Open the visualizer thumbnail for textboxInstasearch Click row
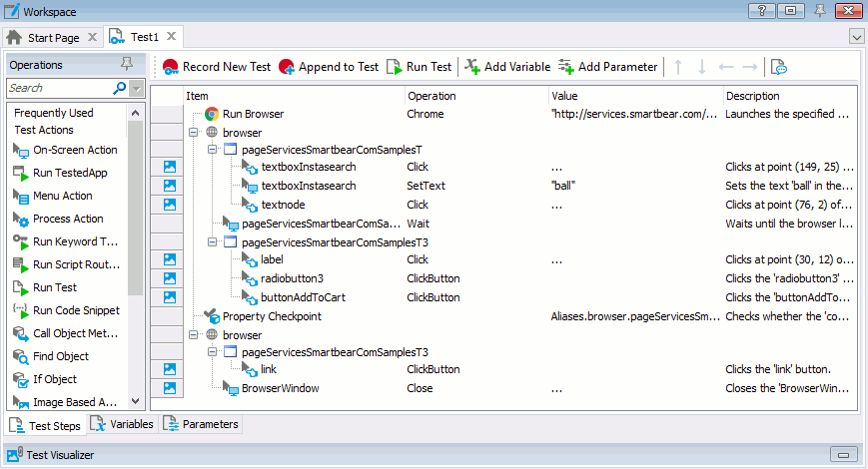The image size is (868, 469). click(169, 167)
